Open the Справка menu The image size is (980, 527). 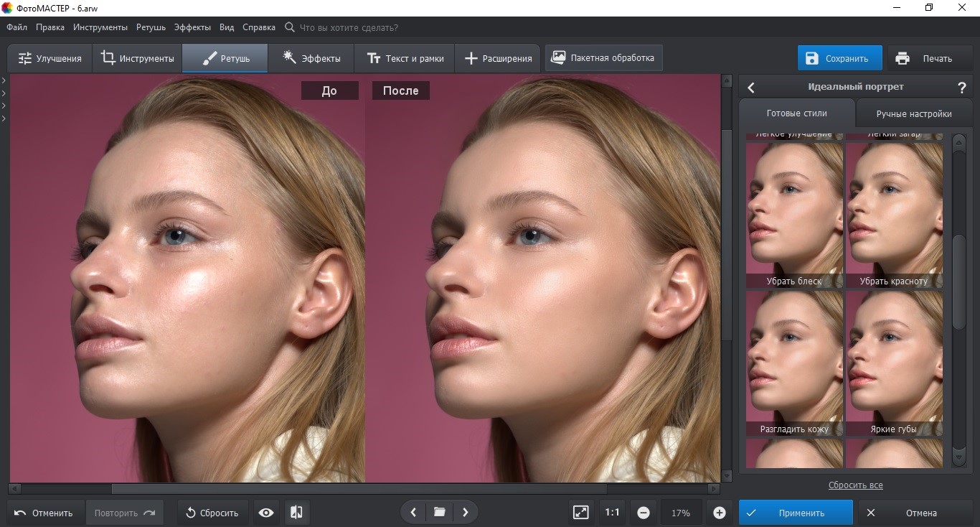click(x=259, y=27)
